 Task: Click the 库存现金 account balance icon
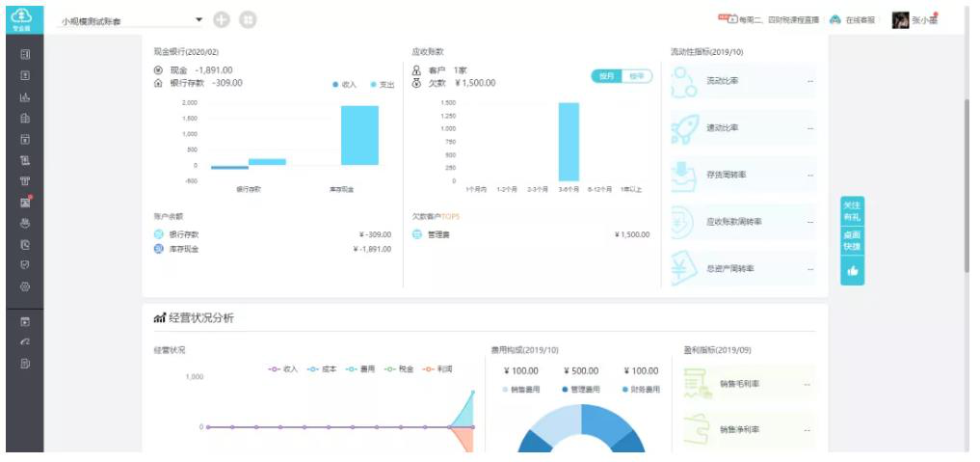tap(159, 249)
